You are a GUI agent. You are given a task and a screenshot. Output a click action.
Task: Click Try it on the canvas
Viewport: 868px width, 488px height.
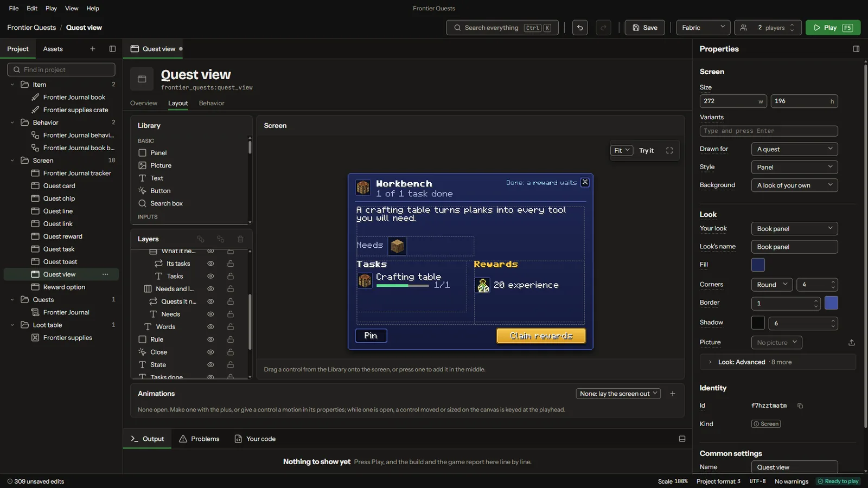coord(646,151)
